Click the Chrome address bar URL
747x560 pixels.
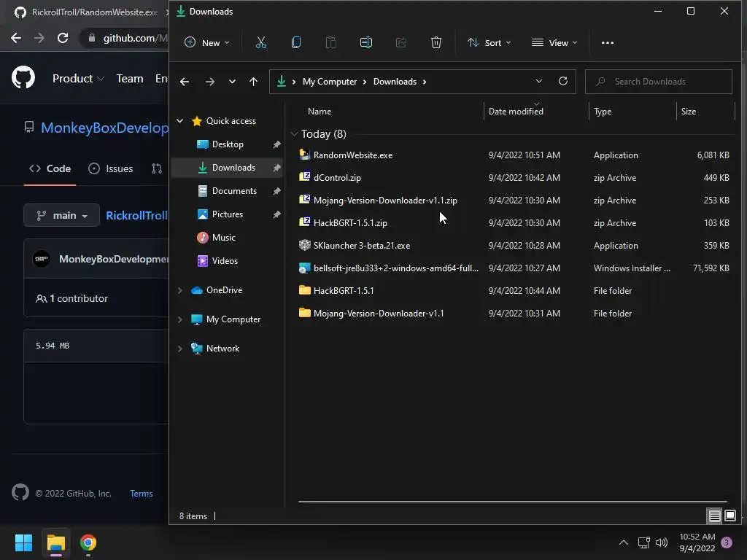pos(135,38)
